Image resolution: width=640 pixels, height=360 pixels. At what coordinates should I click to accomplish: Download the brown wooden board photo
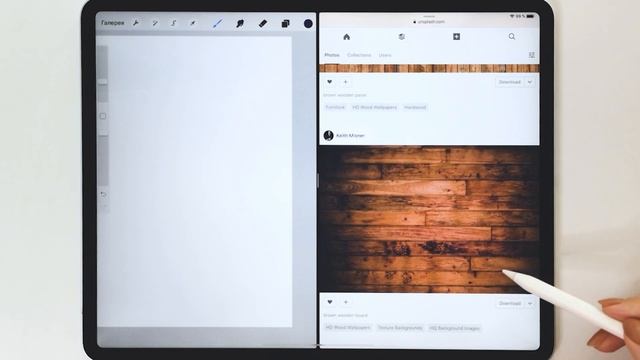pyautogui.click(x=510, y=303)
